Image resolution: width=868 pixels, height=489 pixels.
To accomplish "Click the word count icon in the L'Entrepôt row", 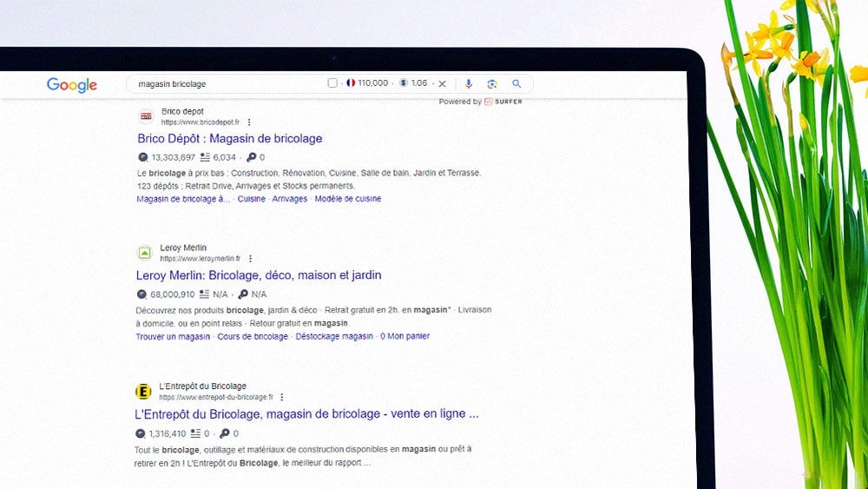I will [195, 433].
